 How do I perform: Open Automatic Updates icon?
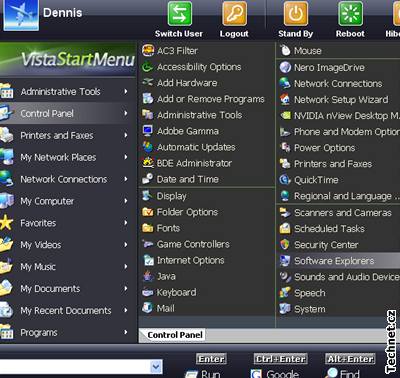pyautogui.click(x=148, y=147)
